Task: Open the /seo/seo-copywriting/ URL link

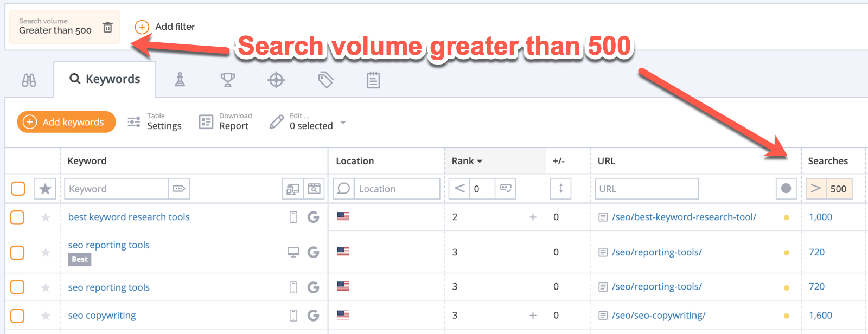Action: click(659, 316)
